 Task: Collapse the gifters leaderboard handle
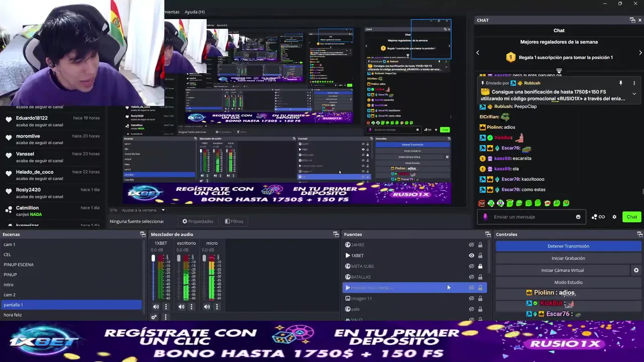pos(558,71)
